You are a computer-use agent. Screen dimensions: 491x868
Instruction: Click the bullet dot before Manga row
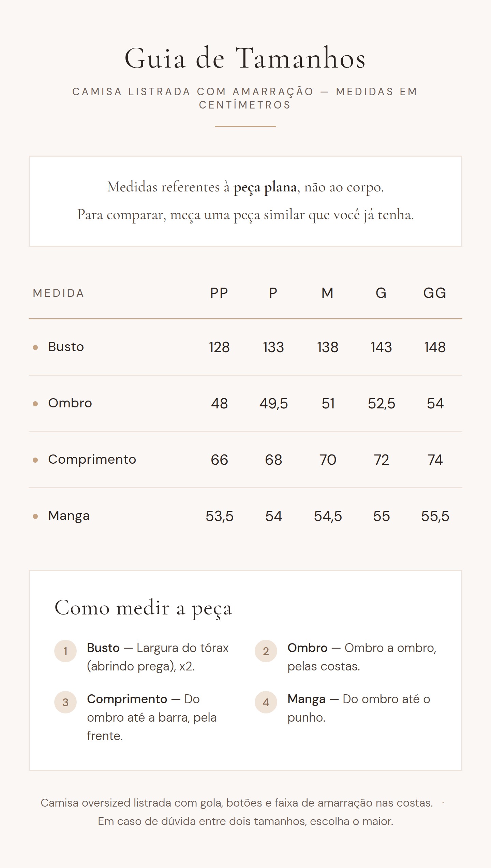point(35,516)
